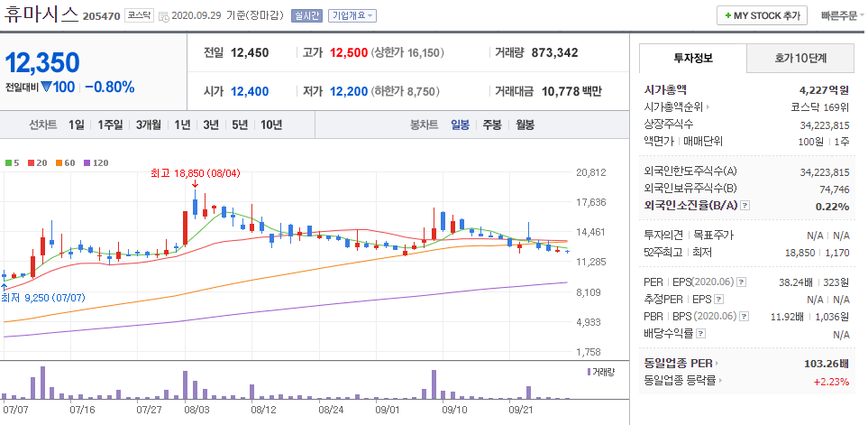The width and height of the screenshot is (868, 425).
Task: Select the 1주일 line chart period
Action: (110, 125)
